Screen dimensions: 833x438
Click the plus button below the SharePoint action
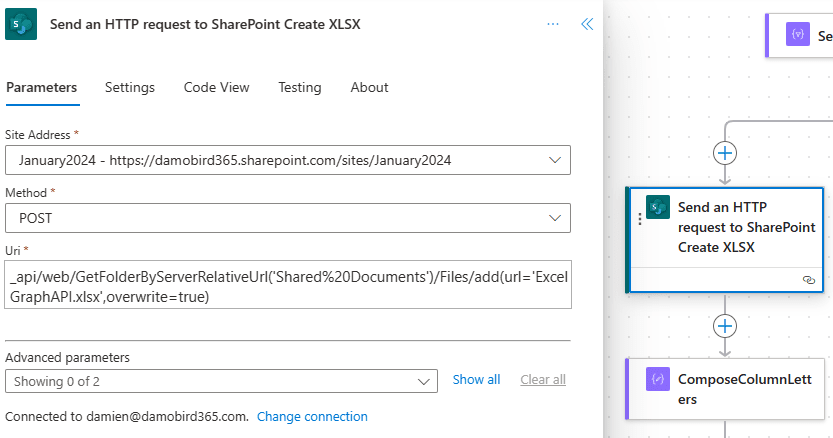(725, 326)
